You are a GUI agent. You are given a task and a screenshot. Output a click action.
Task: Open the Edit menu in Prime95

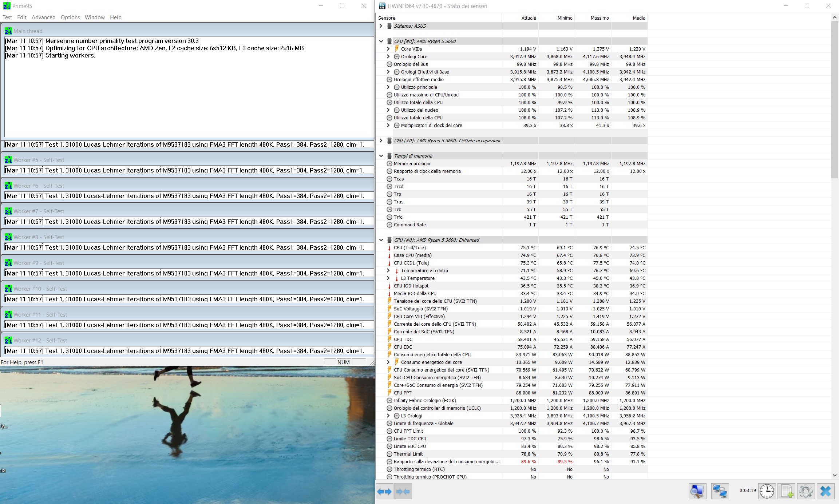(22, 17)
